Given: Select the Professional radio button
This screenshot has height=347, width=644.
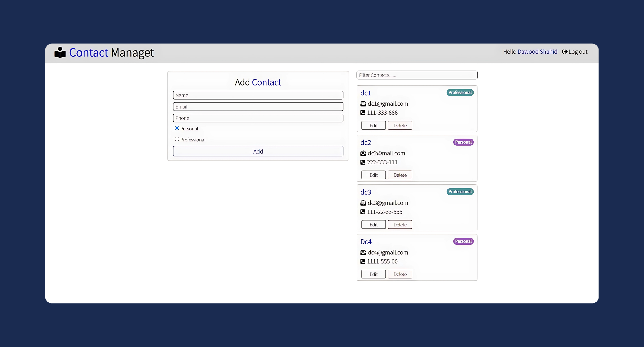Looking at the screenshot, I should [177, 139].
